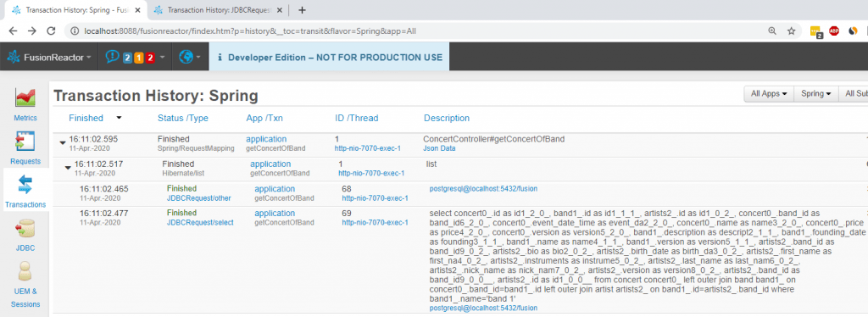Click the address bar URL
Image resolution: width=868 pixels, height=317 pixels.
[x=249, y=31]
